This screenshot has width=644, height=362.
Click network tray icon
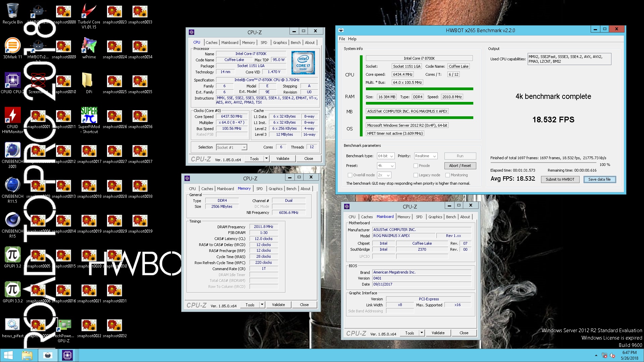pos(604,355)
